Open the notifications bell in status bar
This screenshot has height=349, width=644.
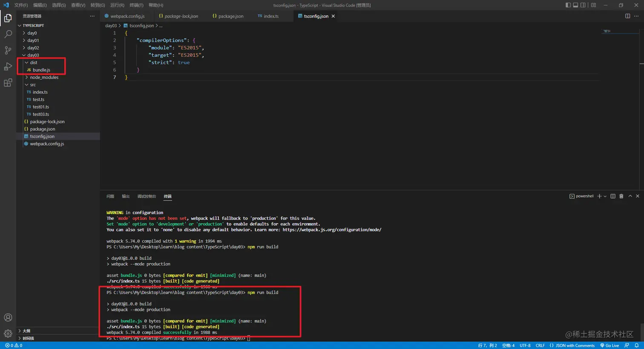pyautogui.click(x=637, y=346)
